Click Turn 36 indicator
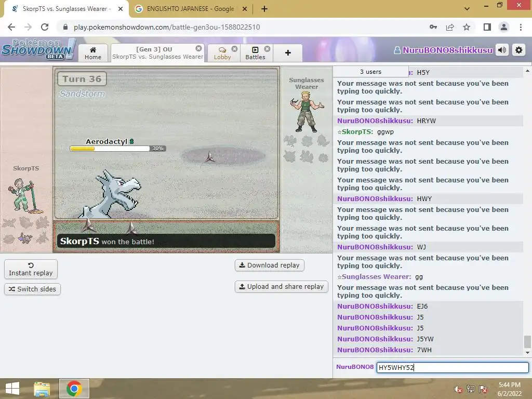The image size is (532, 399). 82,79
